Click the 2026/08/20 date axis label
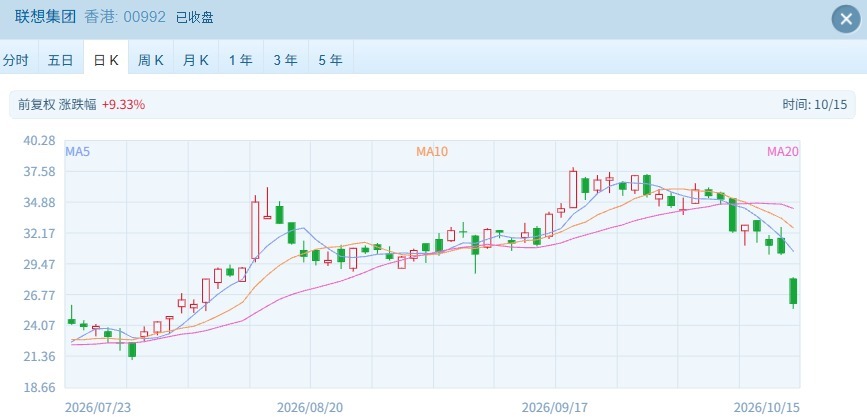867x417 pixels. 310,408
